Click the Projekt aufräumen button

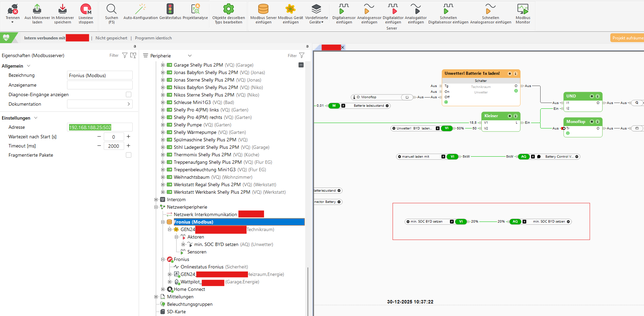tap(627, 38)
